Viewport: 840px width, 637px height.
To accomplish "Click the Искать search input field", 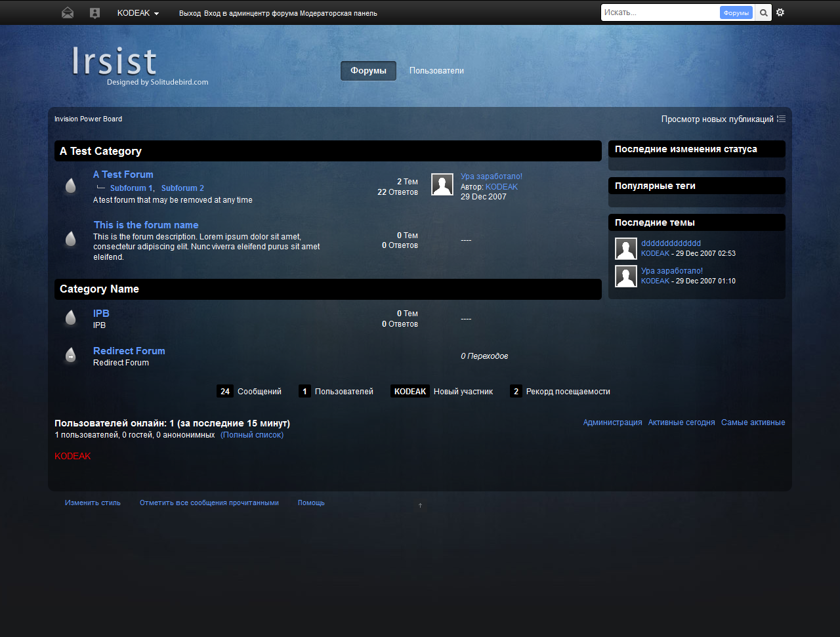I will (x=660, y=12).
